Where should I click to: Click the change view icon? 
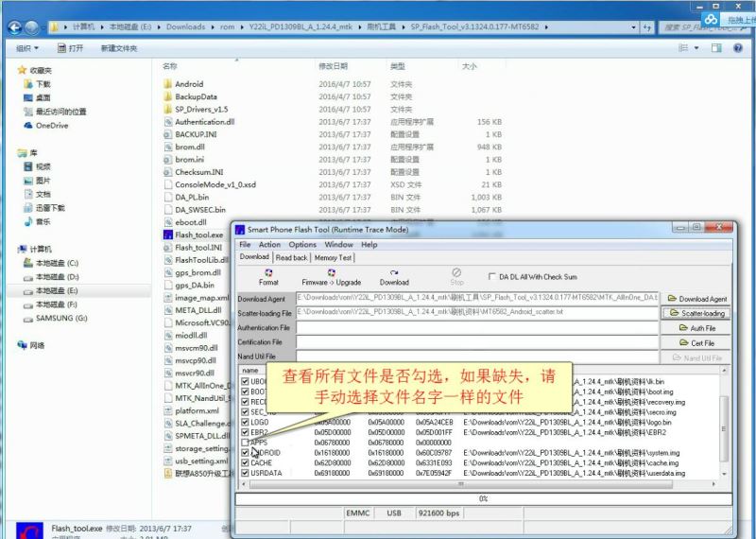[683, 48]
